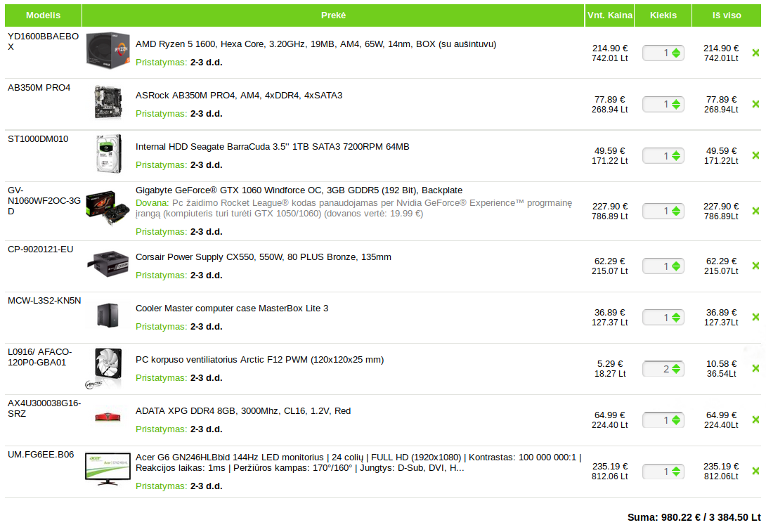Remove Seagate BarraCuda HDD from cart

click(x=755, y=155)
